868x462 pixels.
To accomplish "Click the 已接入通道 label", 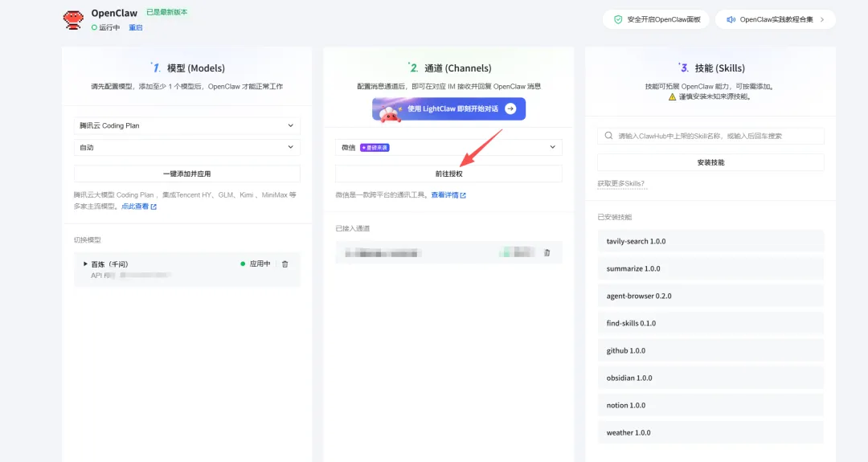I will [x=353, y=228].
